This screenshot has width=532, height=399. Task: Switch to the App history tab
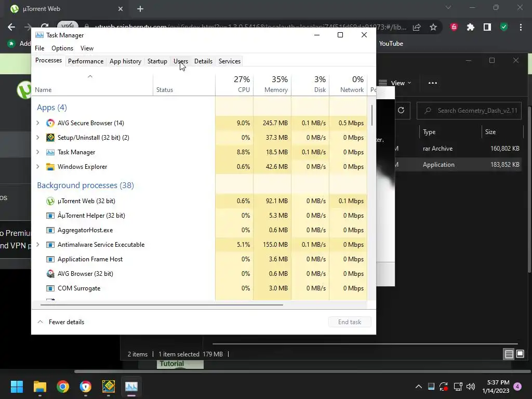[x=125, y=61]
